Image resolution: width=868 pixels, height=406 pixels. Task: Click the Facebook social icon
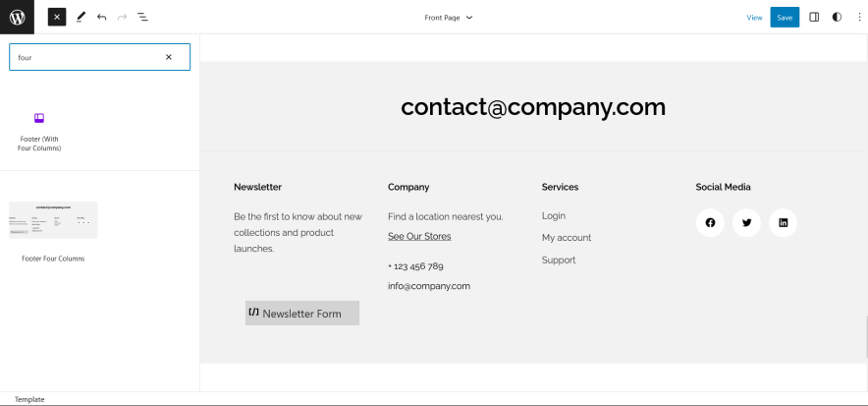click(x=710, y=223)
